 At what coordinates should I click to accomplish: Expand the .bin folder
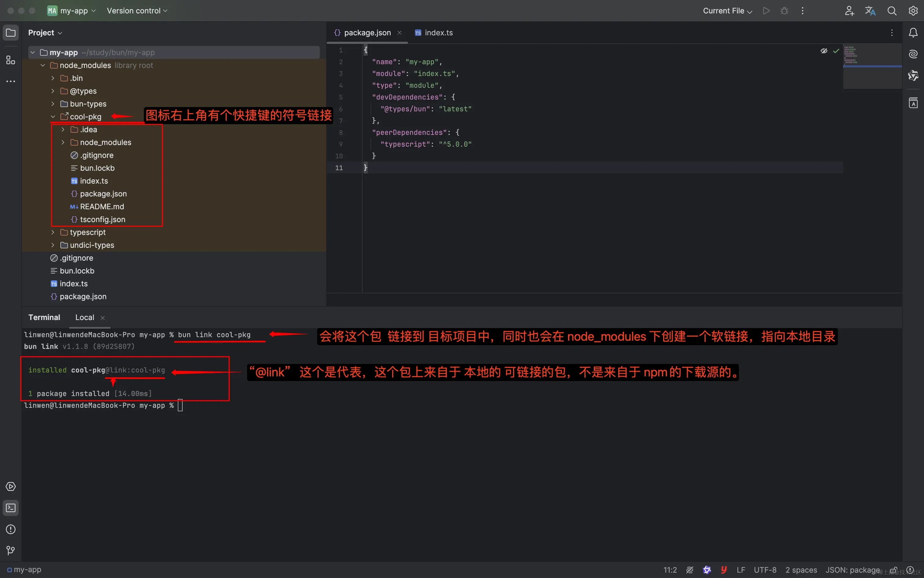(53, 78)
